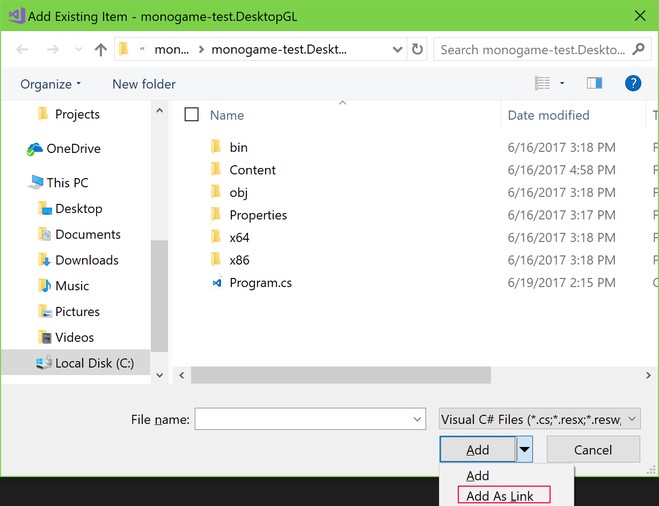Click file list scroll left arrow
The width and height of the screenshot is (659, 506).
pos(182,375)
